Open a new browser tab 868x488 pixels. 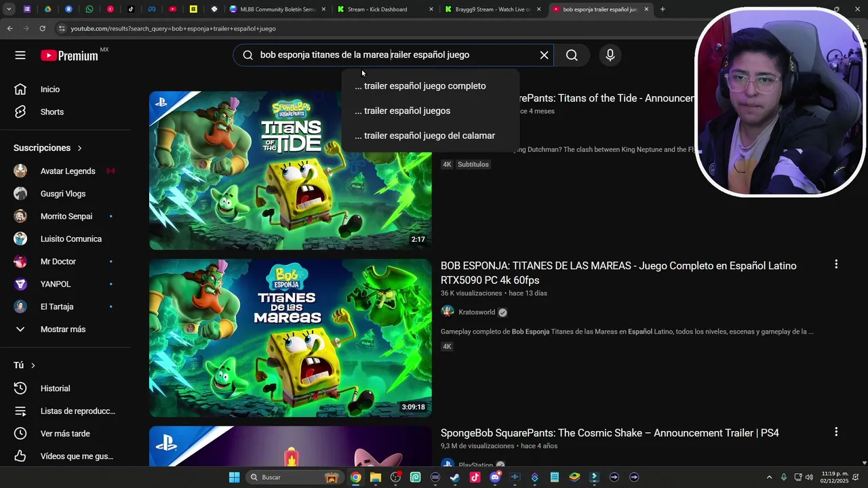click(x=663, y=9)
